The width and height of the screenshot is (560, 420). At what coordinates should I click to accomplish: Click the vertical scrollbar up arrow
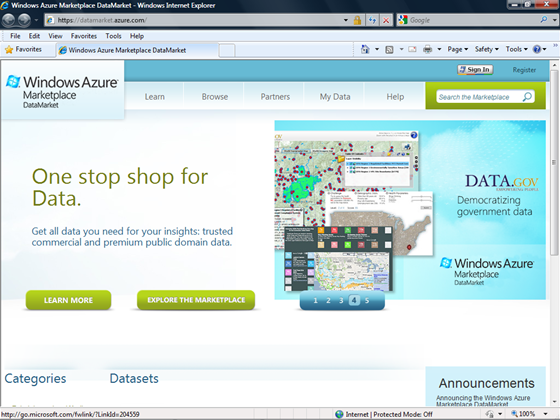[554, 65]
